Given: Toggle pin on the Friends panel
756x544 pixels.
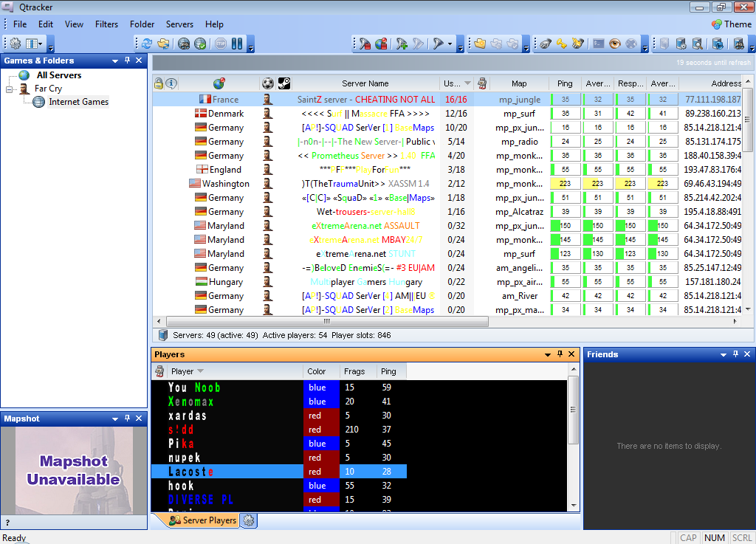Looking at the screenshot, I should [x=735, y=354].
